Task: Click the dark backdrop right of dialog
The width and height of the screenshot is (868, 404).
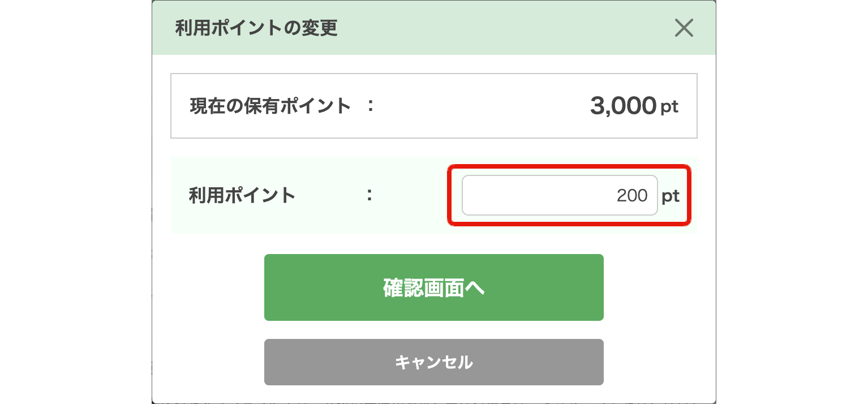Action: [792, 202]
